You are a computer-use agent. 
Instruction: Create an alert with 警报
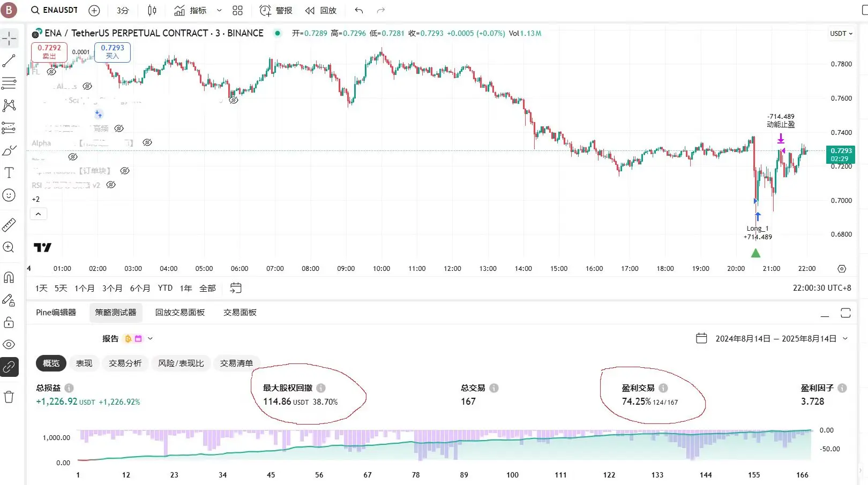point(276,10)
